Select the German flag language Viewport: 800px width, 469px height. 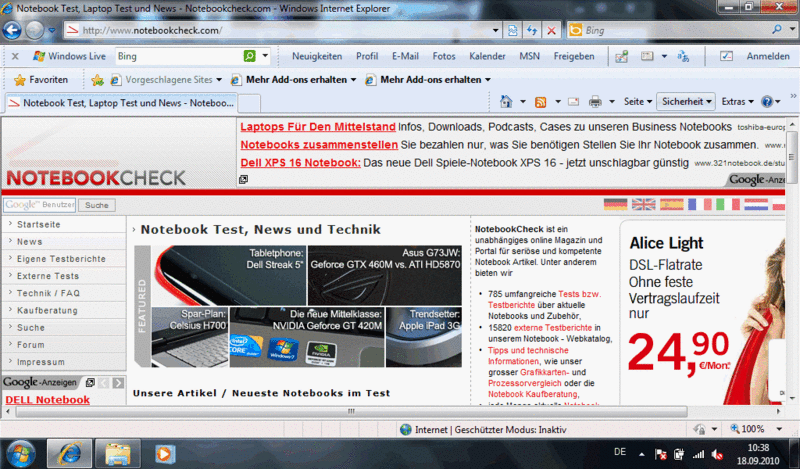click(615, 205)
